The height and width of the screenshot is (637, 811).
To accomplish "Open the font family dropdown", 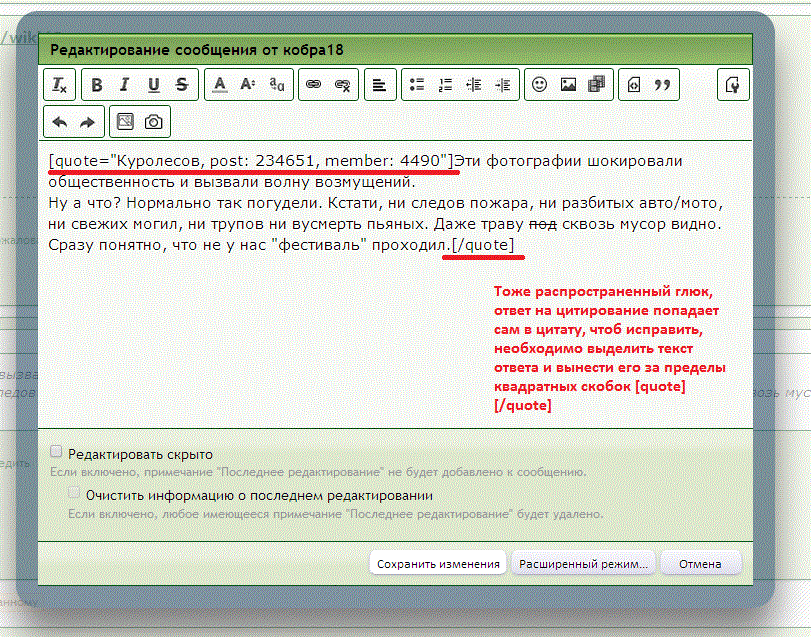I will tap(277, 86).
